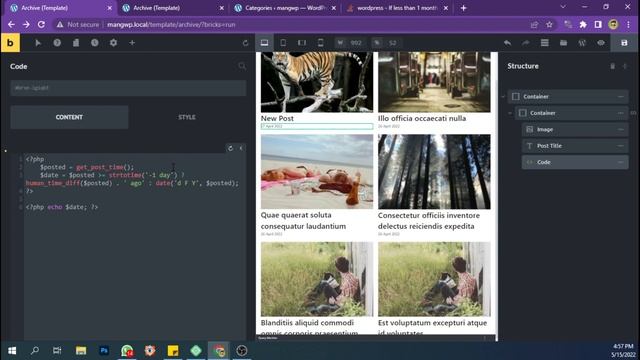
Task: Select the Post Title element in Structure
Action: coord(575,146)
